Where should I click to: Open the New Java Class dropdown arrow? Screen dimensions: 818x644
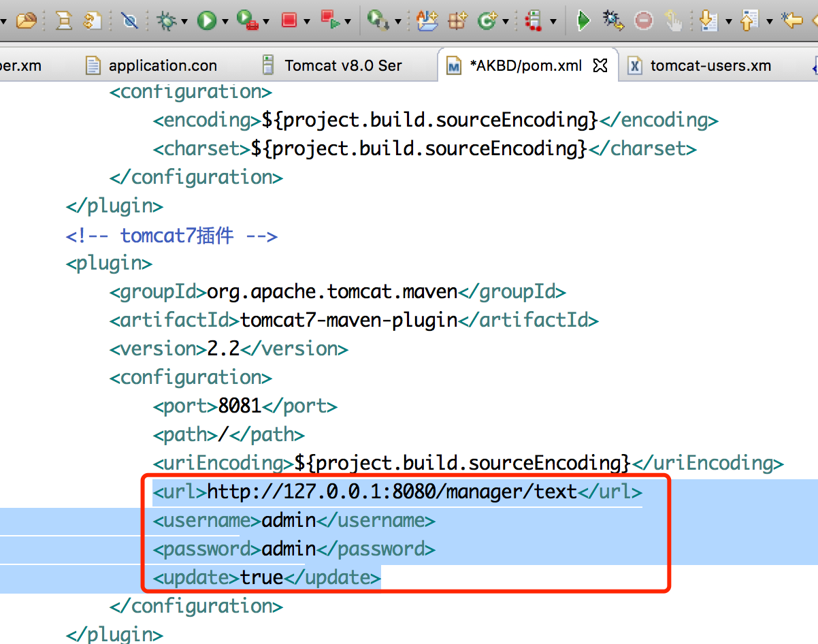tap(506, 22)
